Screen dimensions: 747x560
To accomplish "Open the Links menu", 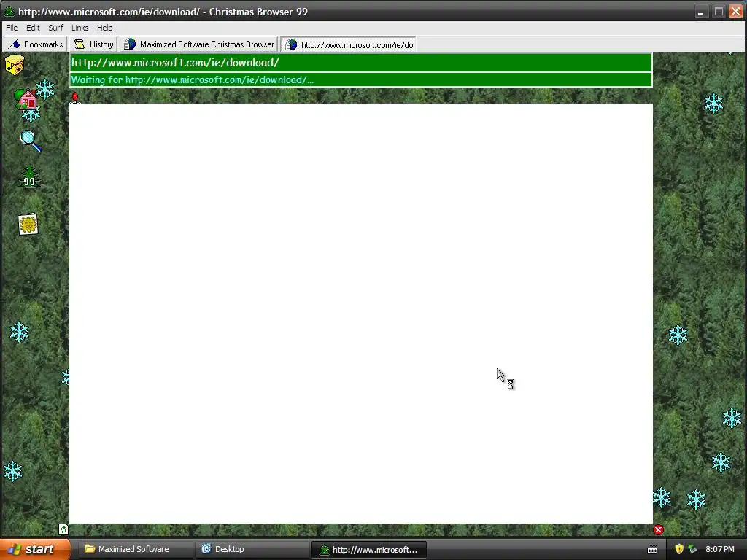I will click(x=80, y=28).
